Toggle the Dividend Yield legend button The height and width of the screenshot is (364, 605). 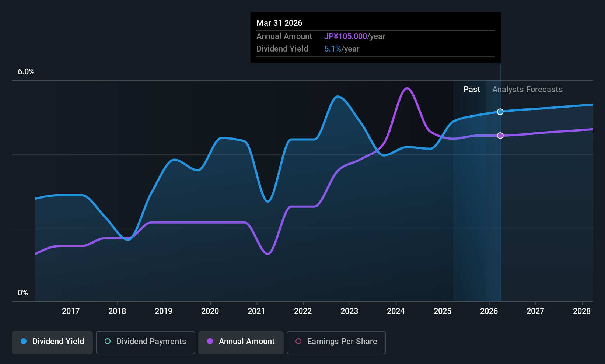point(52,342)
